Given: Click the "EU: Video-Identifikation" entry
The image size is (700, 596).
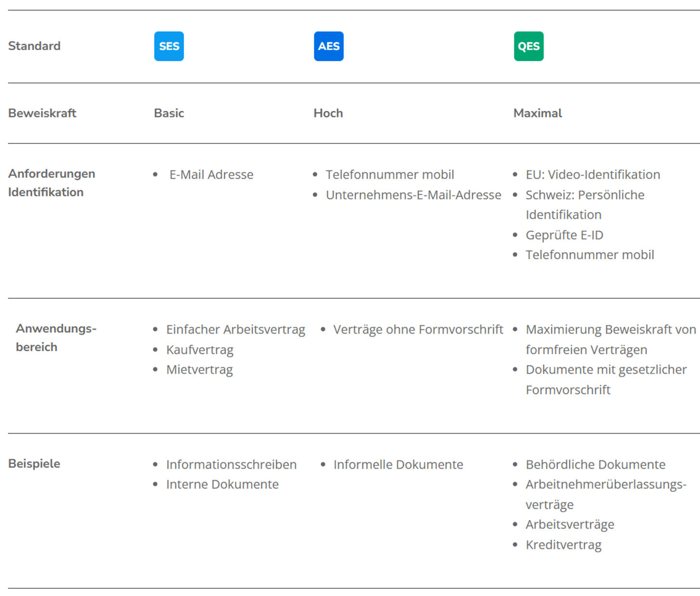Looking at the screenshot, I should point(592,175).
